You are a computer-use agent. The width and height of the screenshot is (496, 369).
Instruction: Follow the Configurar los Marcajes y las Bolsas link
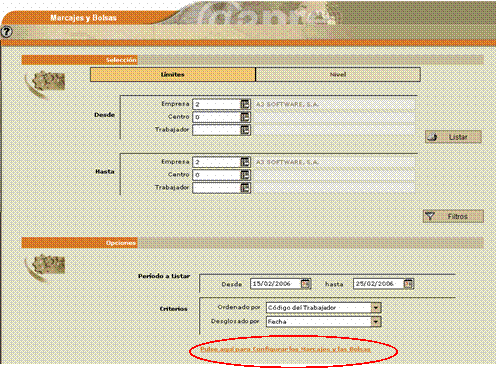(286, 349)
